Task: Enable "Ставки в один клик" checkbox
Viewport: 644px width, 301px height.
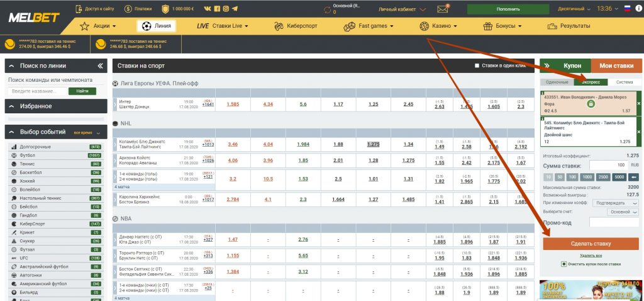Action: pyautogui.click(x=477, y=65)
